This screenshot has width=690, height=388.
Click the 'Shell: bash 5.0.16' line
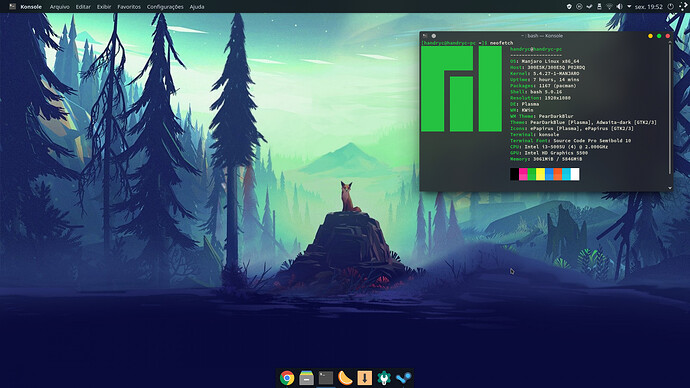pos(536,92)
